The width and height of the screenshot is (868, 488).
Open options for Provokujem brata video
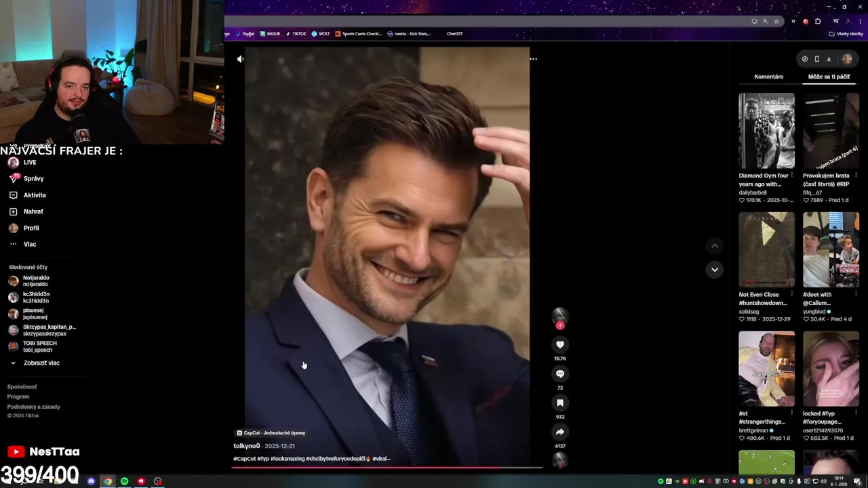pos(856,176)
